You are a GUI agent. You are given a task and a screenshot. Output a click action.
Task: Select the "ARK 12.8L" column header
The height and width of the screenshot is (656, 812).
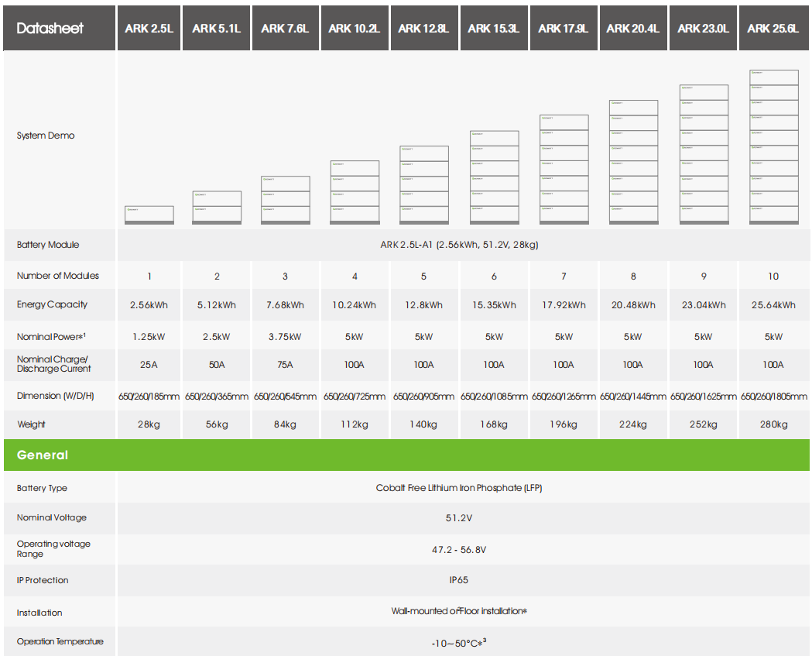pyautogui.click(x=424, y=28)
